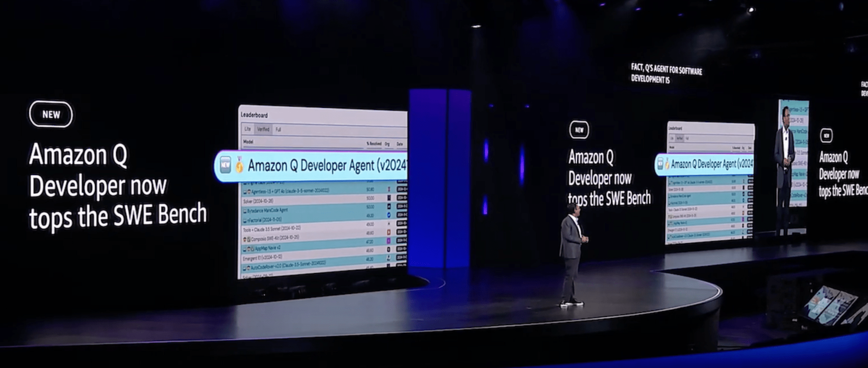Sort by % Resolved column on left leaderboard
The image size is (868, 368).
pos(374,143)
